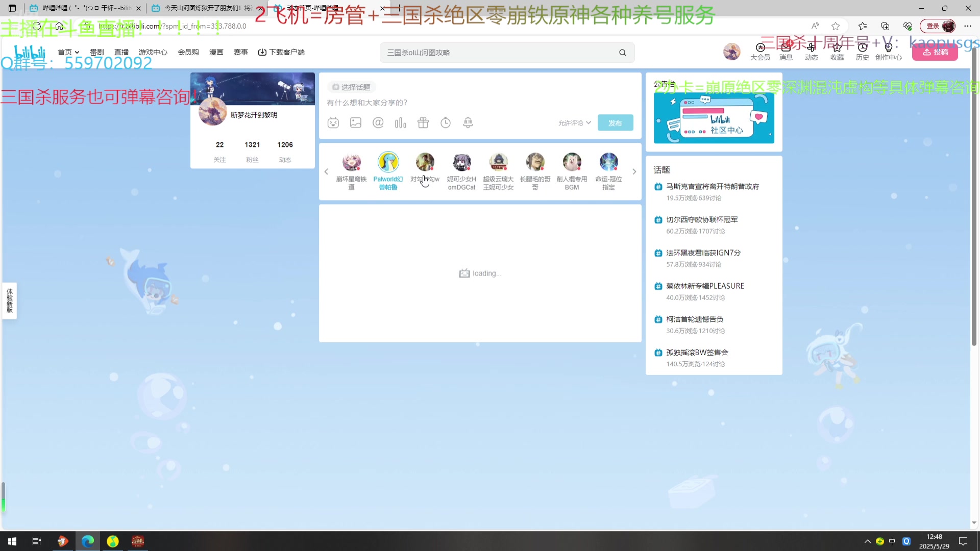Click the post text input area
The width and height of the screenshot is (980, 551).
[480, 103]
